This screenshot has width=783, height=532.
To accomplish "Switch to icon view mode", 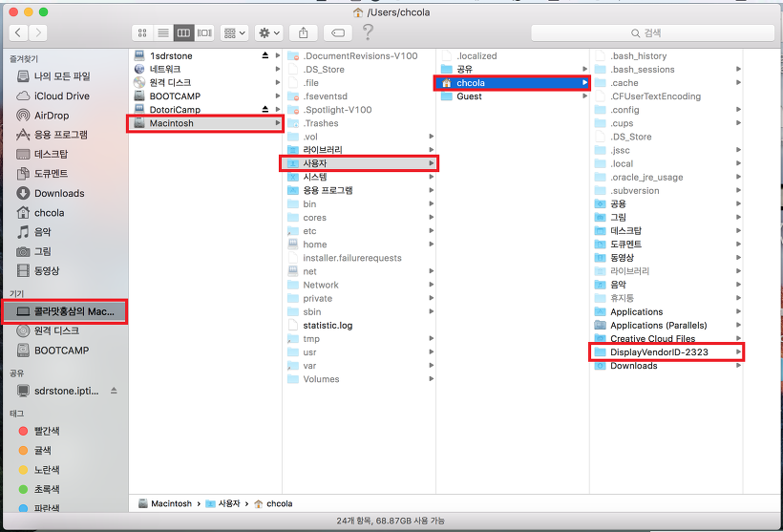I will click(142, 32).
